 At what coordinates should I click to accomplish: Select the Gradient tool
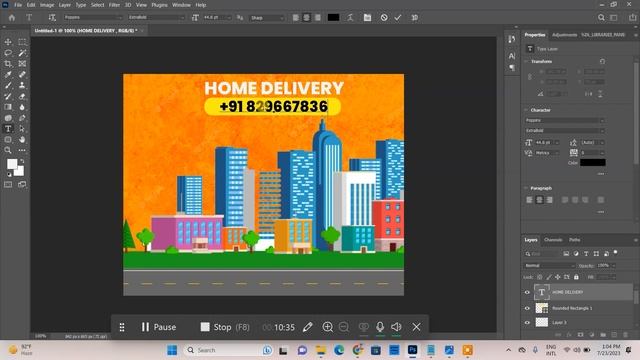click(x=8, y=107)
